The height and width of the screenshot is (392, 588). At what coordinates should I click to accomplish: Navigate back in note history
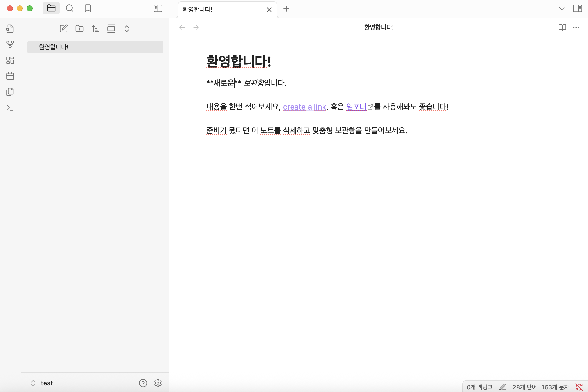[x=182, y=27]
